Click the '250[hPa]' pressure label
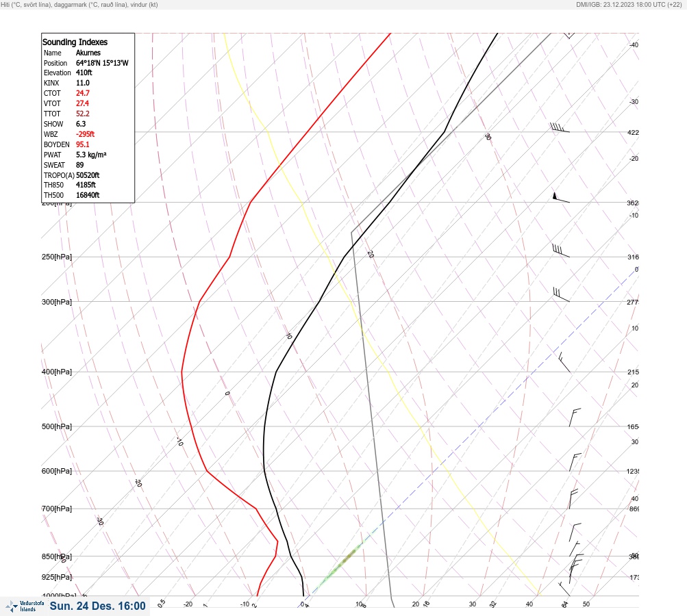687x616 pixels. 57,257
